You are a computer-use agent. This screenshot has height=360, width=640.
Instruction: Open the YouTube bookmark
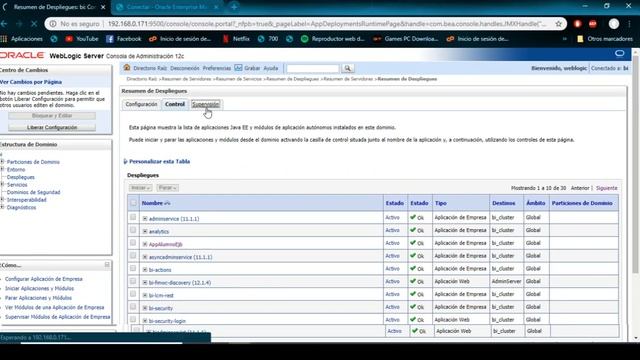coord(82,39)
